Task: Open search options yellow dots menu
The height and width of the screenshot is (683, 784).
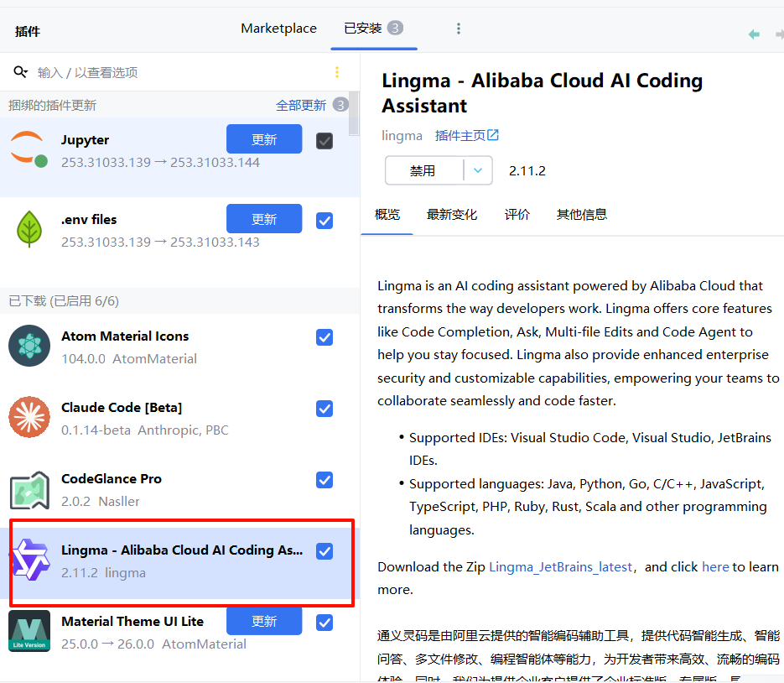Action: pos(337,72)
